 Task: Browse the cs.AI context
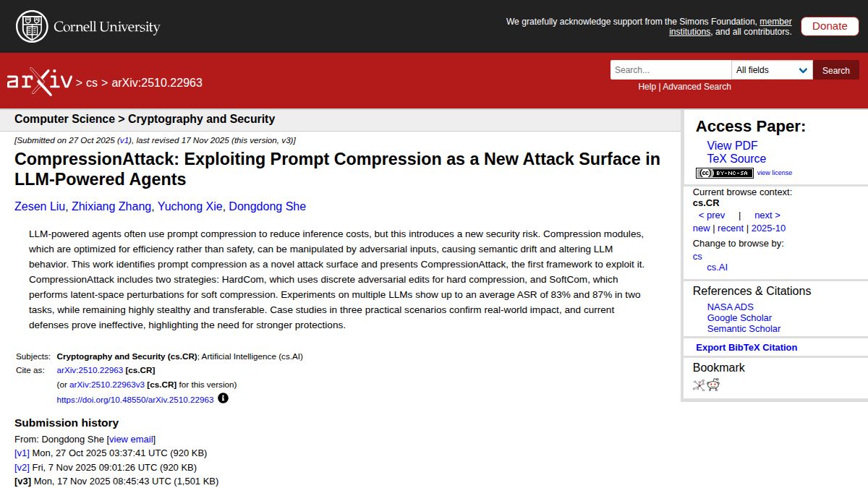(717, 267)
